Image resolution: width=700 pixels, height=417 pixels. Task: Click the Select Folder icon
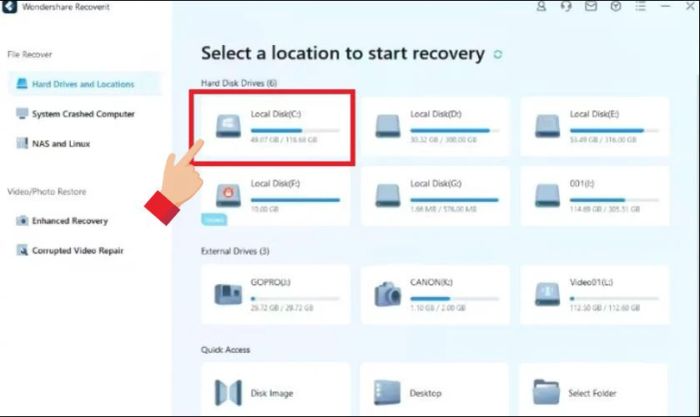pyautogui.click(x=546, y=392)
